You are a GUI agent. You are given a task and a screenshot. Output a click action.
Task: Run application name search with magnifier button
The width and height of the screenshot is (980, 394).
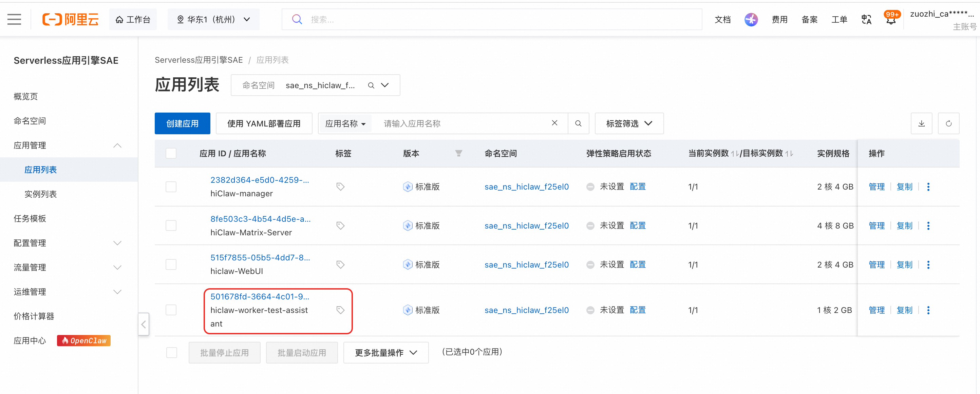pyautogui.click(x=578, y=123)
